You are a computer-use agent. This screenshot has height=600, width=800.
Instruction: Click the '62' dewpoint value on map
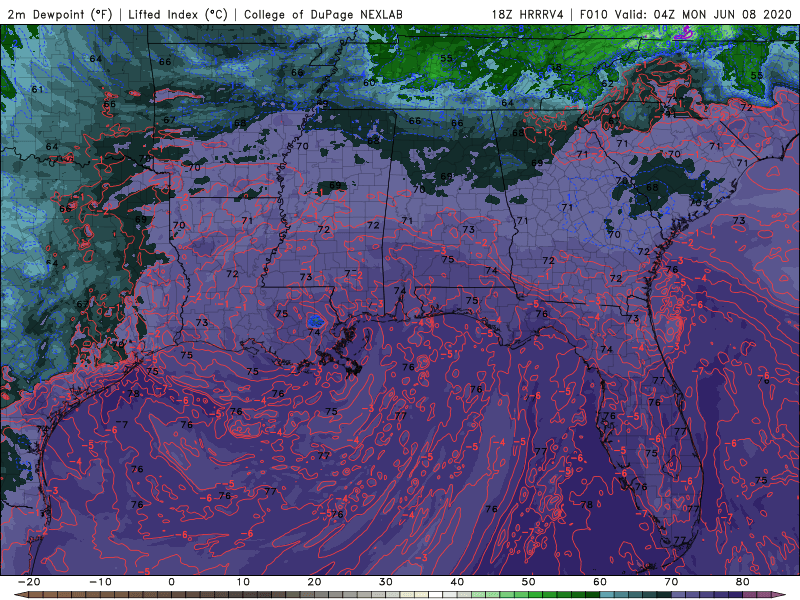point(607,84)
